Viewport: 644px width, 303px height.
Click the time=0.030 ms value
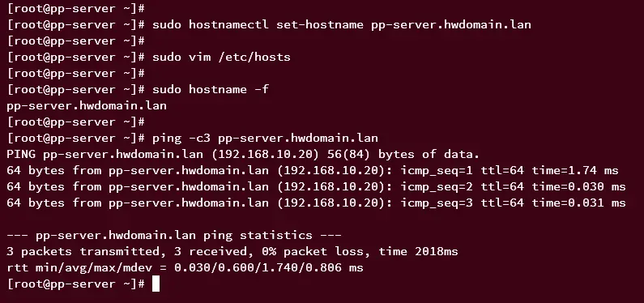(579, 187)
